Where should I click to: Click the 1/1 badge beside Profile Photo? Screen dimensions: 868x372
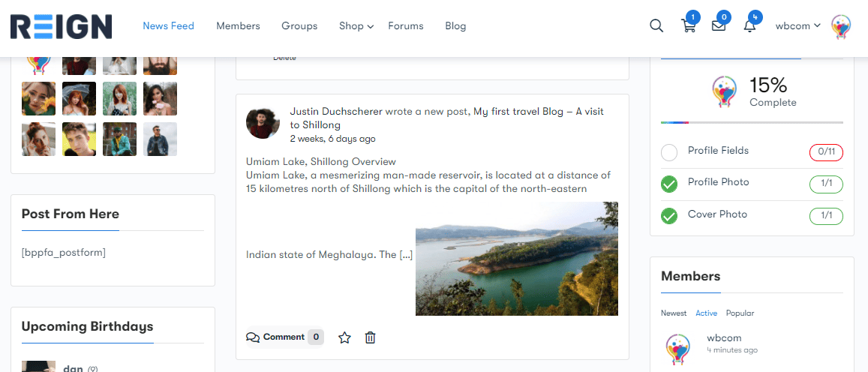pyautogui.click(x=826, y=184)
